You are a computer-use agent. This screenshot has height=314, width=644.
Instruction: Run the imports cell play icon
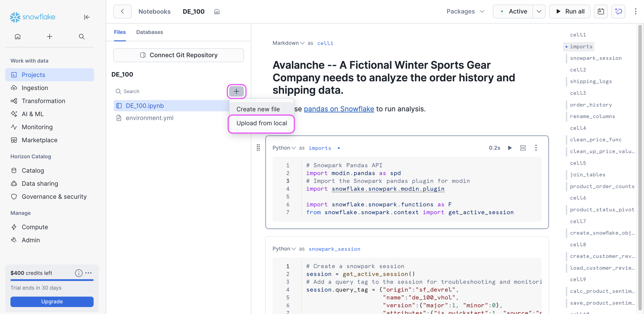510,148
